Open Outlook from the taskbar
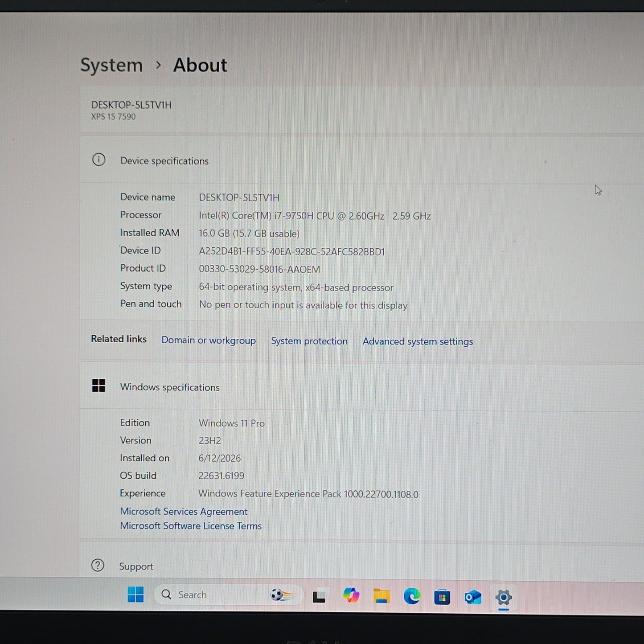 pyautogui.click(x=473, y=597)
